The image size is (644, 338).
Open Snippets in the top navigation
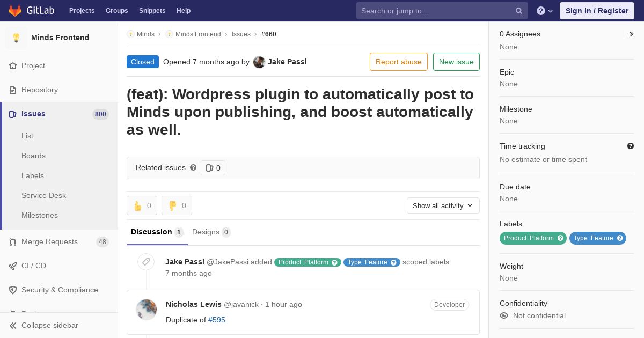[x=152, y=11]
